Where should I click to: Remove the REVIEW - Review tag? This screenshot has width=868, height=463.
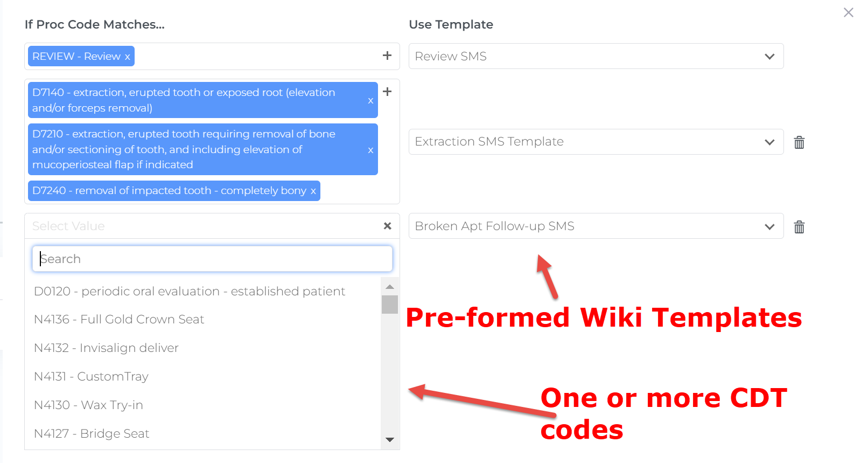[127, 57]
